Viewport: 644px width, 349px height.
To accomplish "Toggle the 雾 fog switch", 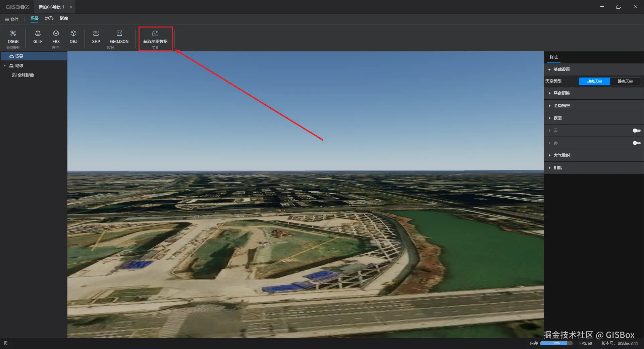I will (636, 143).
